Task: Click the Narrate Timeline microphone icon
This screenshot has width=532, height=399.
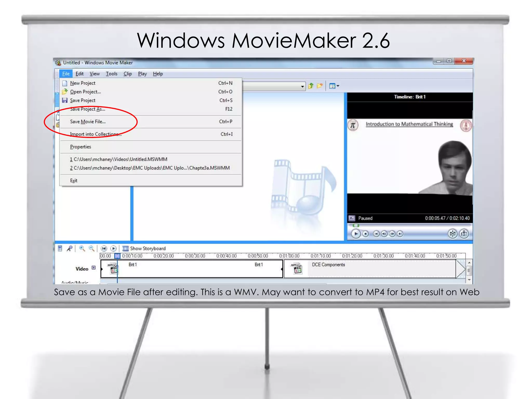Action: coord(69,248)
